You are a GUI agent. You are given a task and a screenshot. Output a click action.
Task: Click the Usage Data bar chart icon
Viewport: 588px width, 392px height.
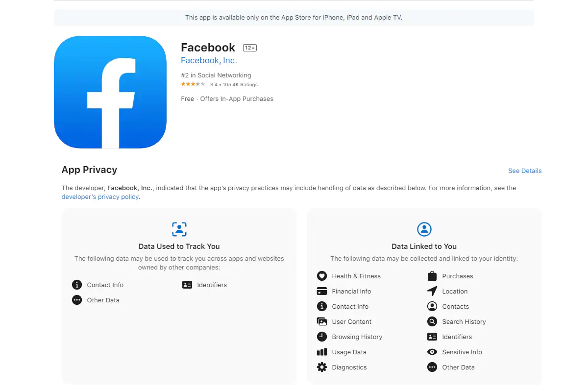pos(322,352)
